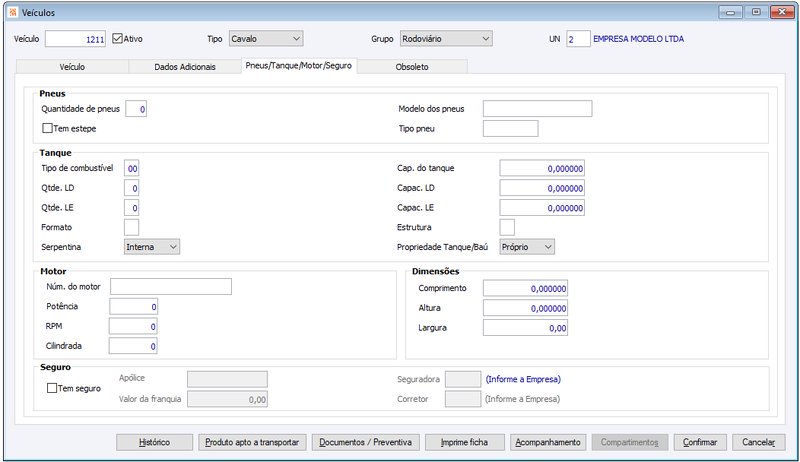Click the Qtde. LE field

132,208
